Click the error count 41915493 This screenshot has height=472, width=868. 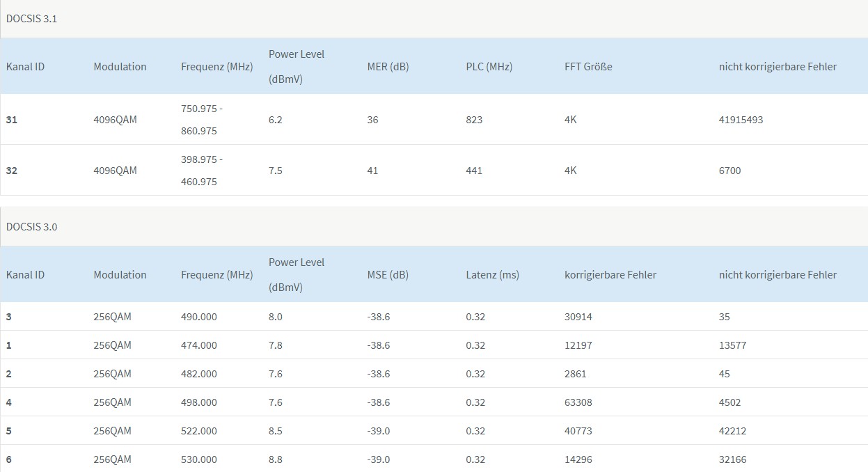741,120
